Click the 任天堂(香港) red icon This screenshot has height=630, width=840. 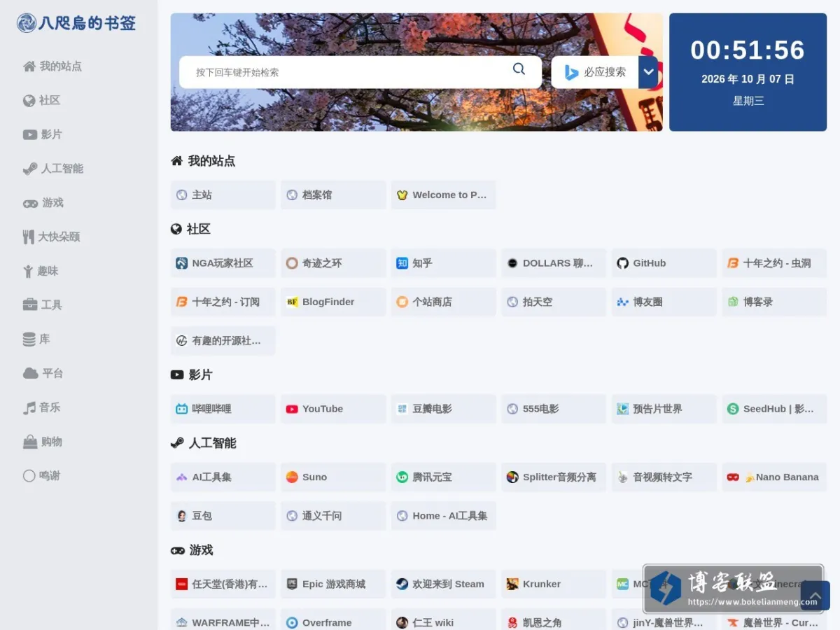182,584
